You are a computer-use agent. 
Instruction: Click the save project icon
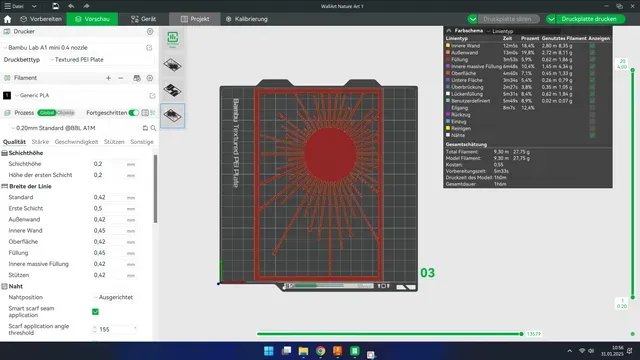pyautogui.click(x=55, y=6)
